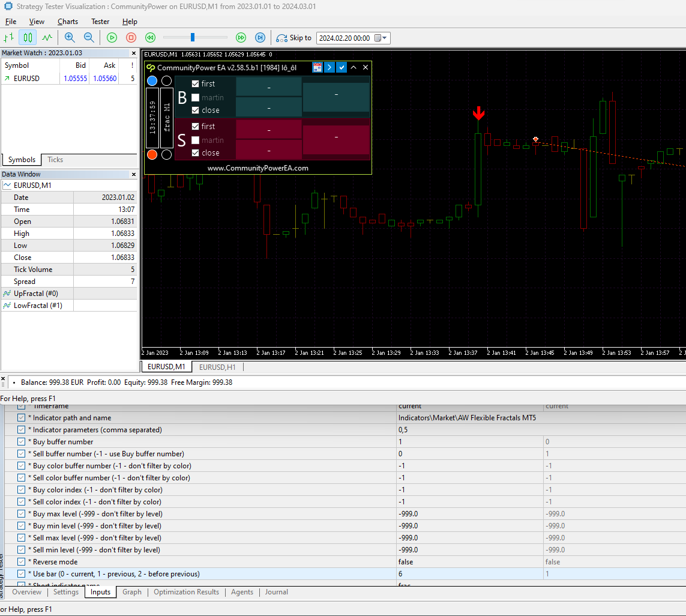This screenshot has height=616, width=686.
Task: Click the 13:37:59 vertical timer button
Action: pos(152,118)
